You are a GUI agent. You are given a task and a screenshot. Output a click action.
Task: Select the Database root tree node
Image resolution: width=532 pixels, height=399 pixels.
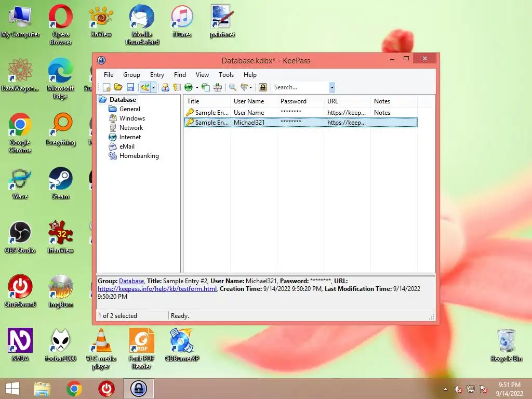[x=123, y=99]
